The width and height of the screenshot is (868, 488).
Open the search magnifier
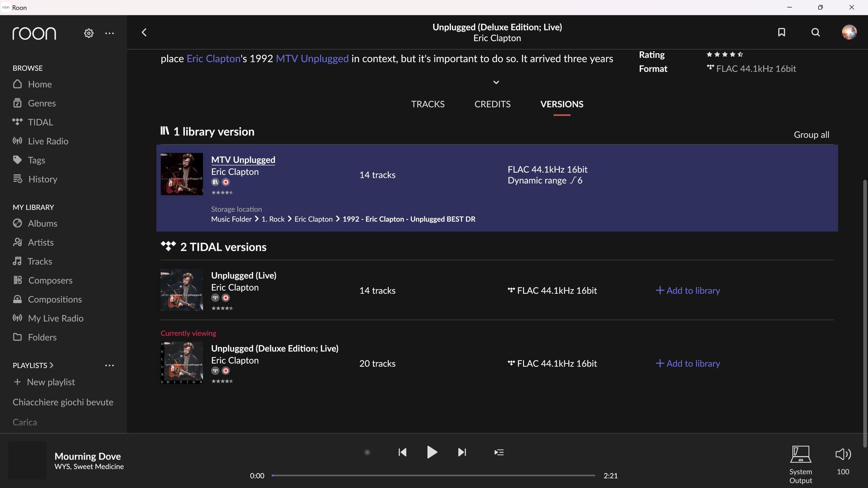pyautogui.click(x=816, y=32)
